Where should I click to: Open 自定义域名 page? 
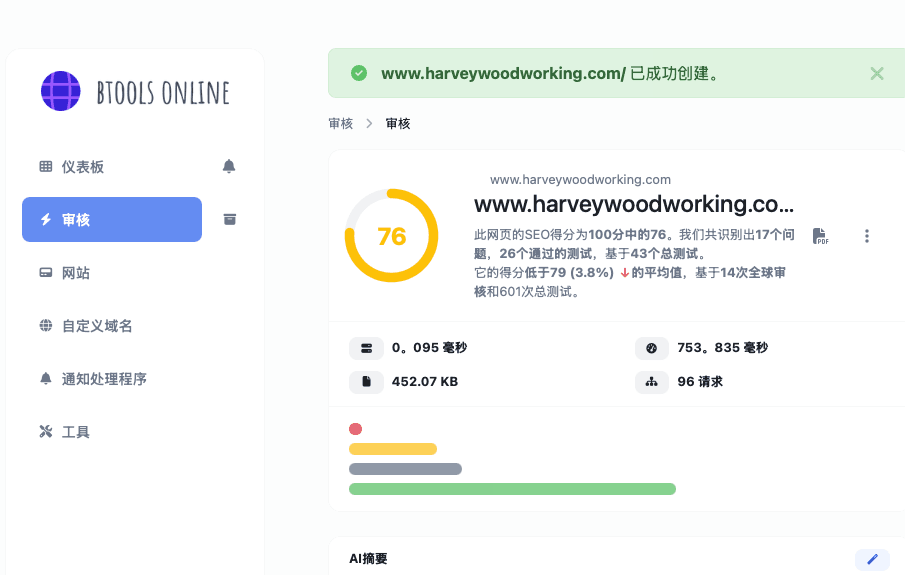tap(96, 326)
